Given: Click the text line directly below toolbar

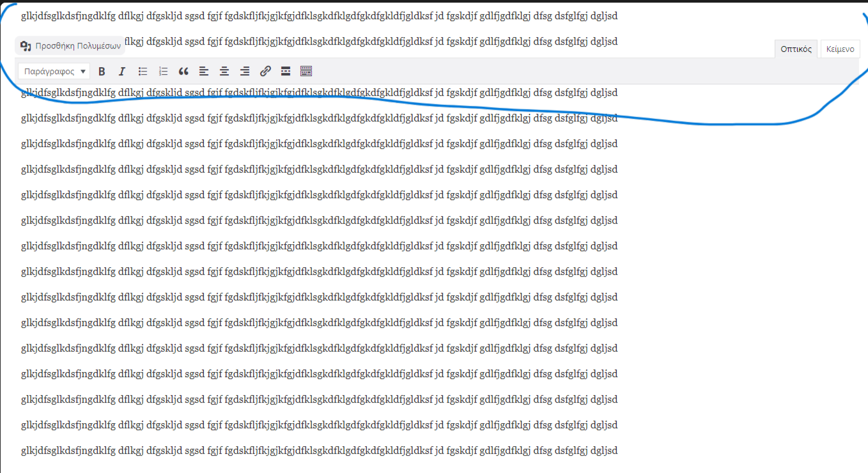Looking at the screenshot, I should (x=320, y=93).
